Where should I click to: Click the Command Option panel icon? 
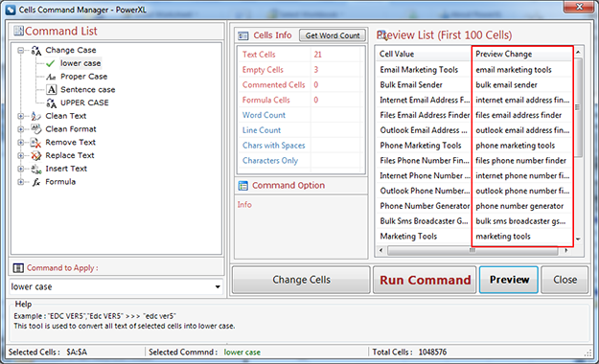243,186
